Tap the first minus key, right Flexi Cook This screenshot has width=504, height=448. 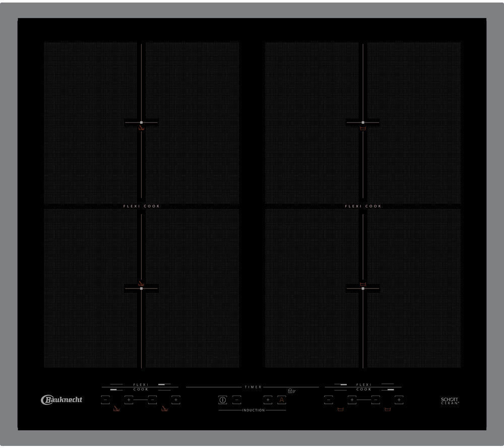[329, 400]
